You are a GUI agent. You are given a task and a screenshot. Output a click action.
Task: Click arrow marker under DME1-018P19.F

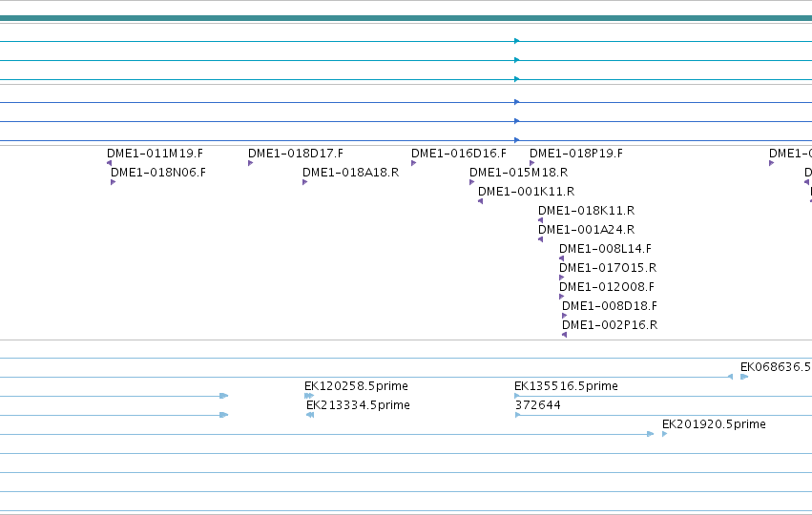pyautogui.click(x=531, y=163)
